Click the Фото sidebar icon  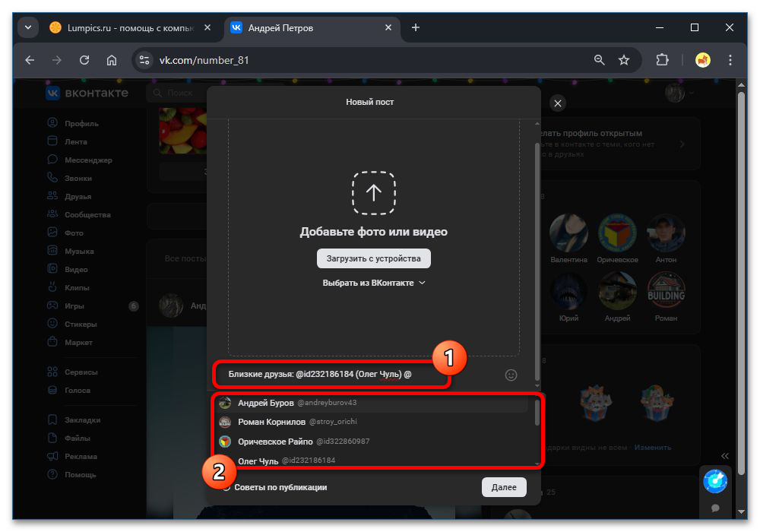52,232
